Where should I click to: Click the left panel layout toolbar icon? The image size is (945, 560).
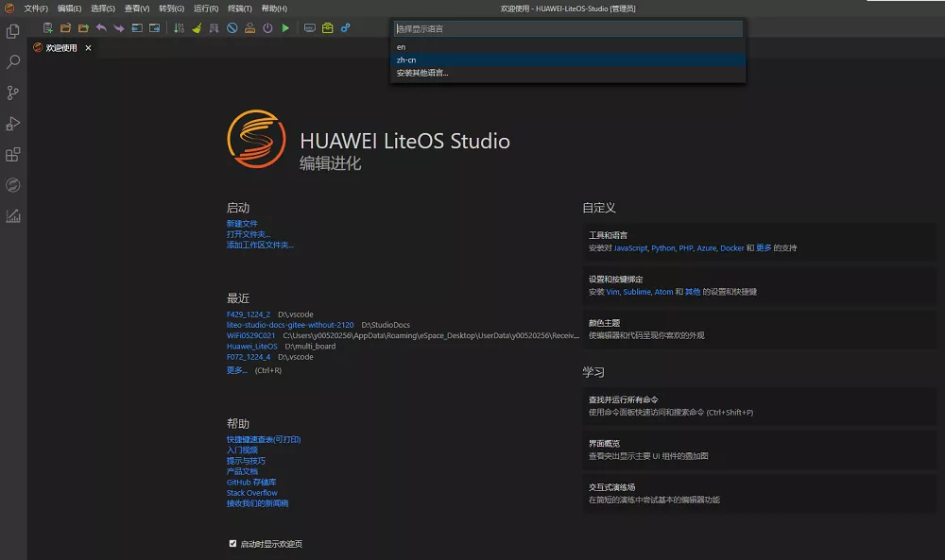point(137,27)
